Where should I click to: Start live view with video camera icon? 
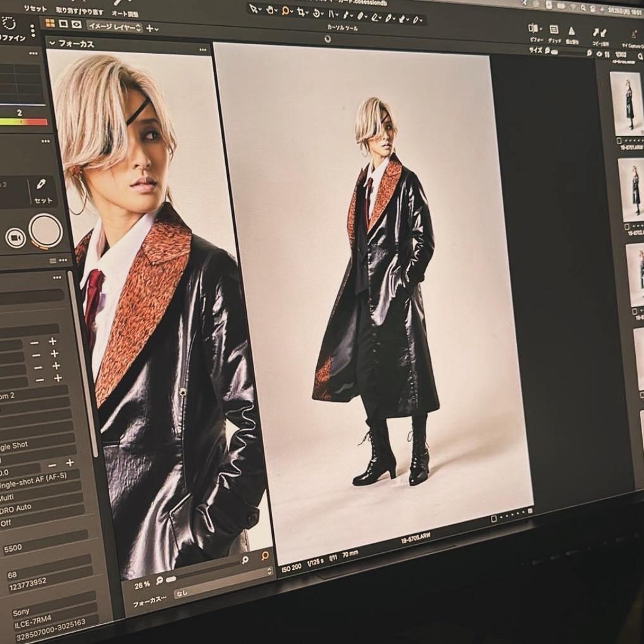pyautogui.click(x=16, y=238)
